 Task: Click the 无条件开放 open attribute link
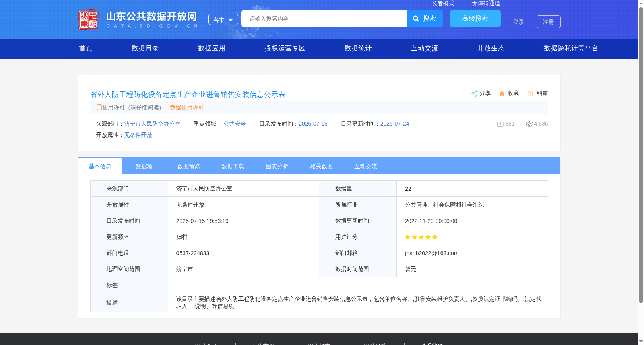click(x=138, y=135)
